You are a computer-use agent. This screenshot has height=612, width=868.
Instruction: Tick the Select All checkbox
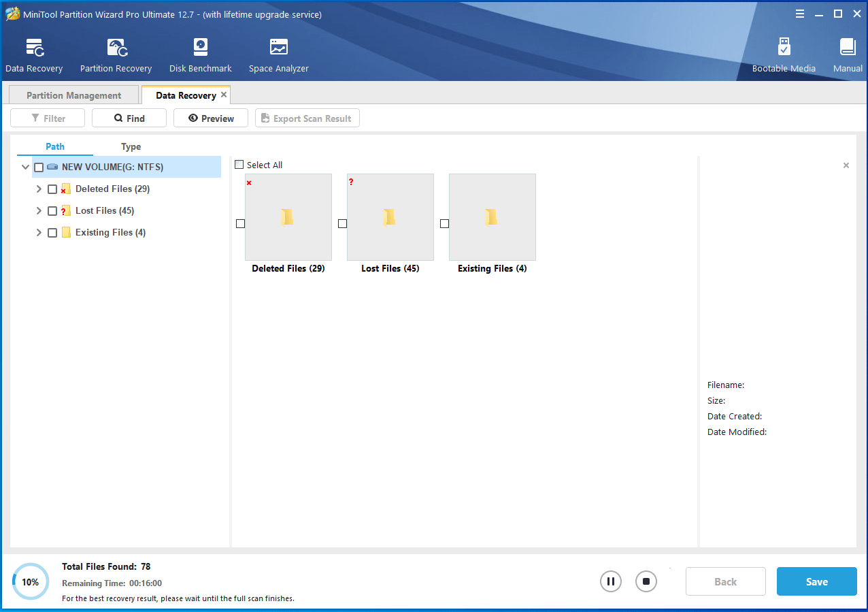(x=239, y=165)
